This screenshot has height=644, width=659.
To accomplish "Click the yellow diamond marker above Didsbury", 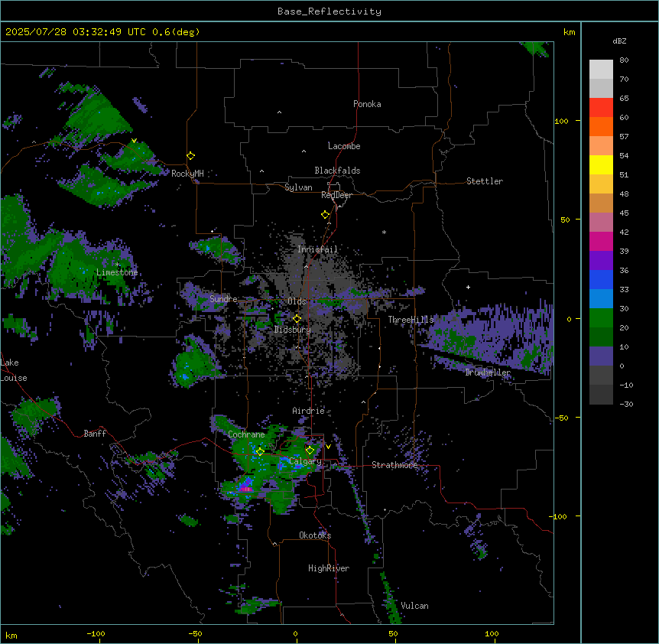I will (x=297, y=318).
